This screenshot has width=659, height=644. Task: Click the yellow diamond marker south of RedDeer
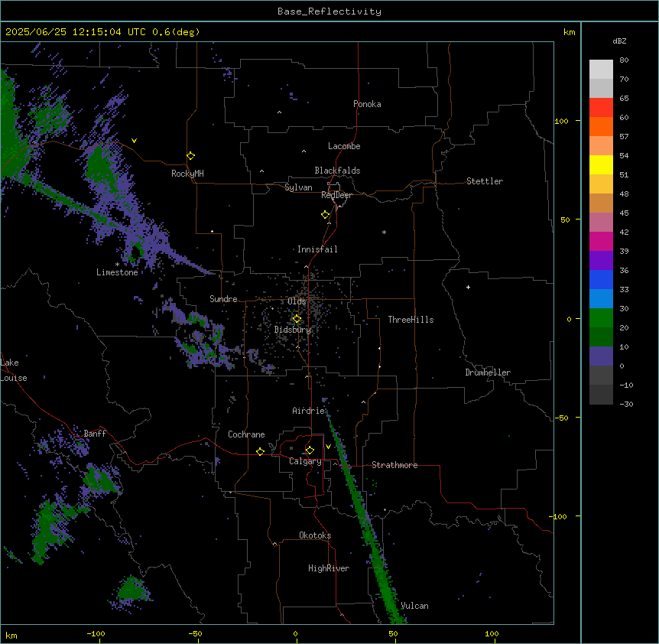325,215
